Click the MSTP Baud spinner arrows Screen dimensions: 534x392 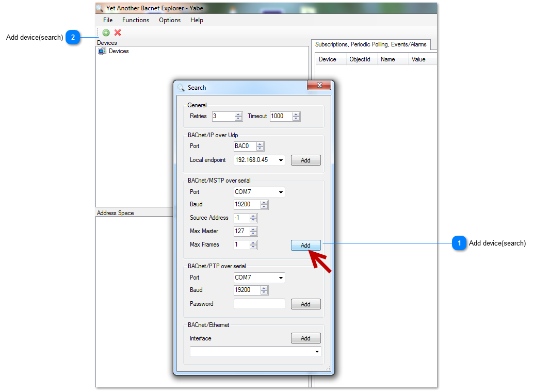[x=264, y=205]
